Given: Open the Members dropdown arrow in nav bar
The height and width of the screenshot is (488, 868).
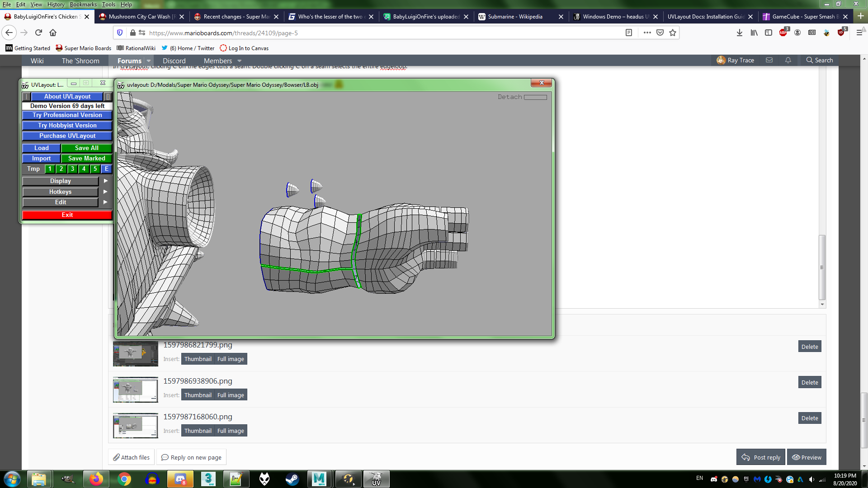Looking at the screenshot, I should click(x=240, y=61).
